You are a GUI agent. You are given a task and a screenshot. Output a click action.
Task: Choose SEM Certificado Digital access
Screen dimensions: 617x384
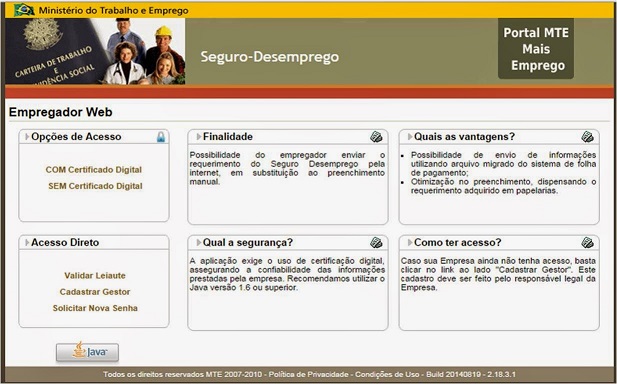(x=95, y=186)
